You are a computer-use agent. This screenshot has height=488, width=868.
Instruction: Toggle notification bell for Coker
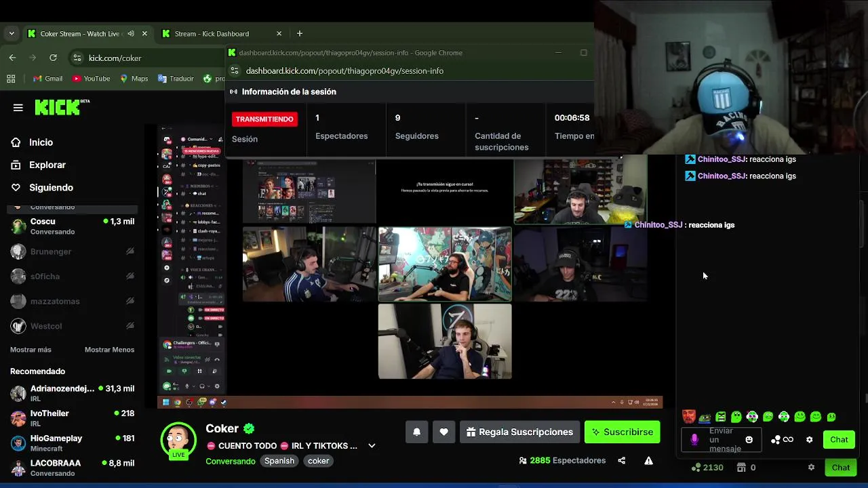[x=417, y=432]
